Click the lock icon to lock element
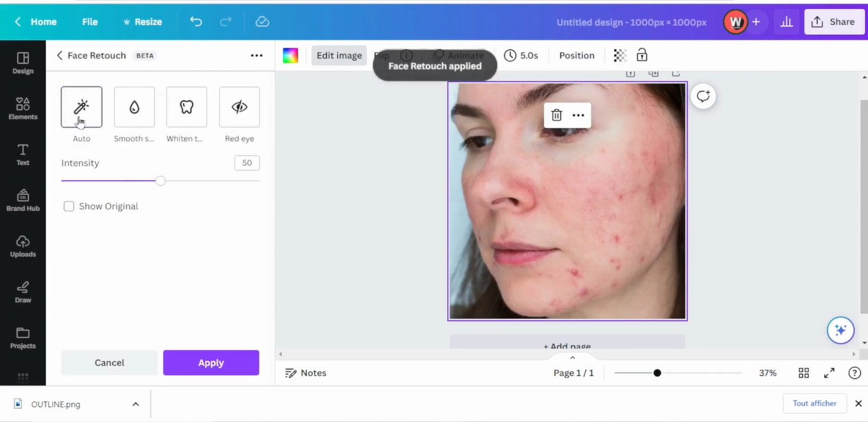The width and height of the screenshot is (868, 422). pyautogui.click(x=642, y=55)
